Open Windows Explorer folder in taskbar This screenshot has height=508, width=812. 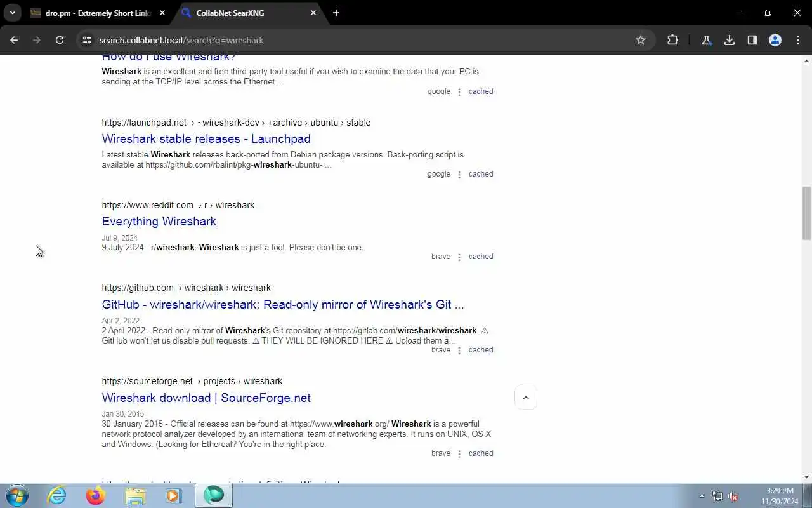pyautogui.click(x=135, y=495)
